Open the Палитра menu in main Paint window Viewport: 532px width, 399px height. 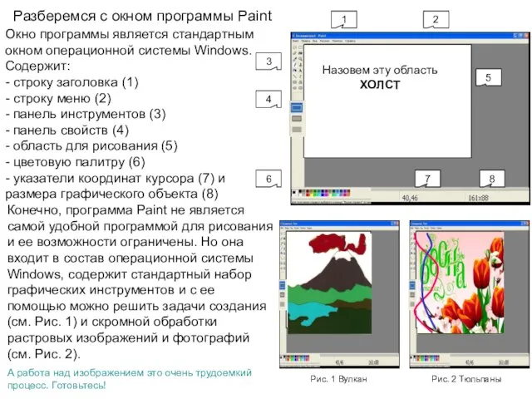[337, 41]
